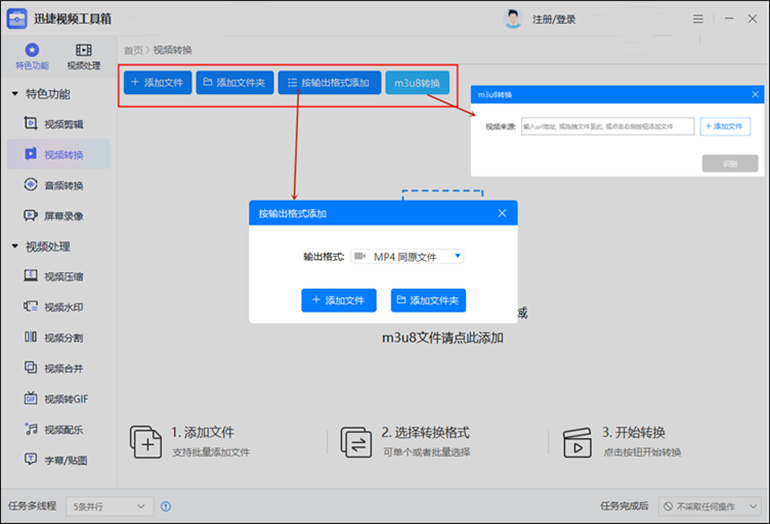Open 视频转GIF in the sidebar
770x524 pixels.
(58, 399)
